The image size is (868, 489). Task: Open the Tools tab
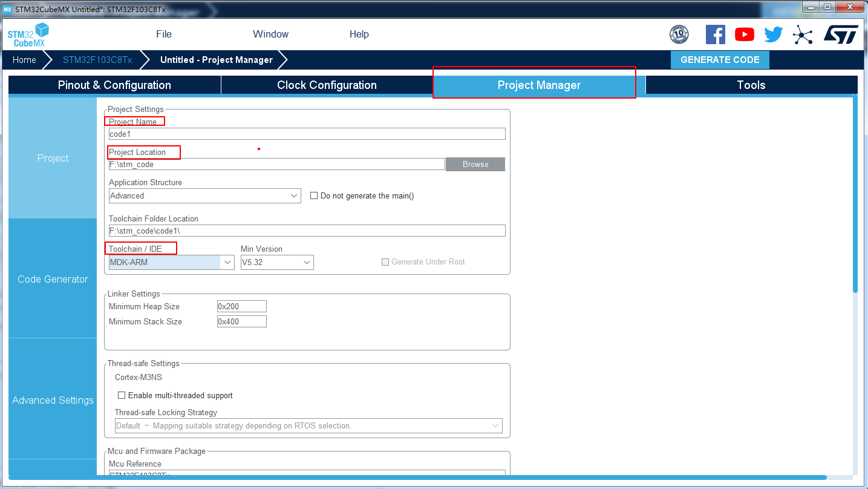751,85
